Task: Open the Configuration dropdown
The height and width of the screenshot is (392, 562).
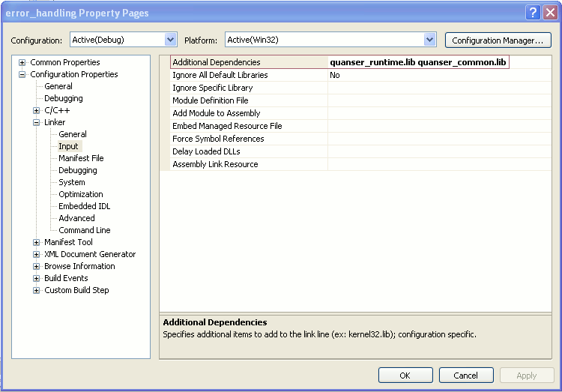Action: (171, 40)
